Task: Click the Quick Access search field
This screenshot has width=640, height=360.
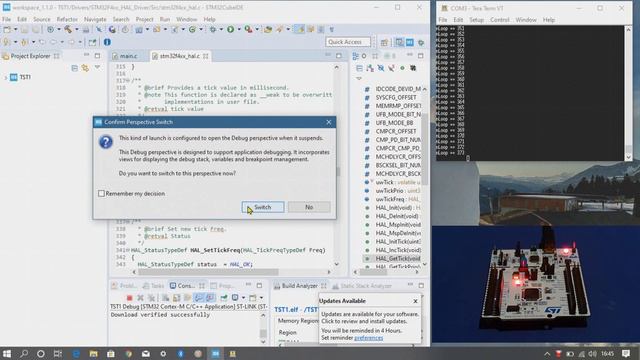Action: coord(348,42)
